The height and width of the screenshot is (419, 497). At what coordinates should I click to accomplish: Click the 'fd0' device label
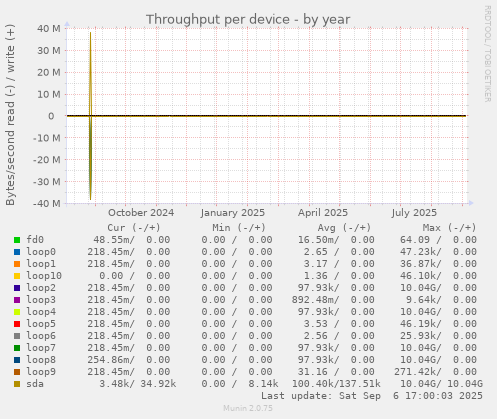click(35, 240)
